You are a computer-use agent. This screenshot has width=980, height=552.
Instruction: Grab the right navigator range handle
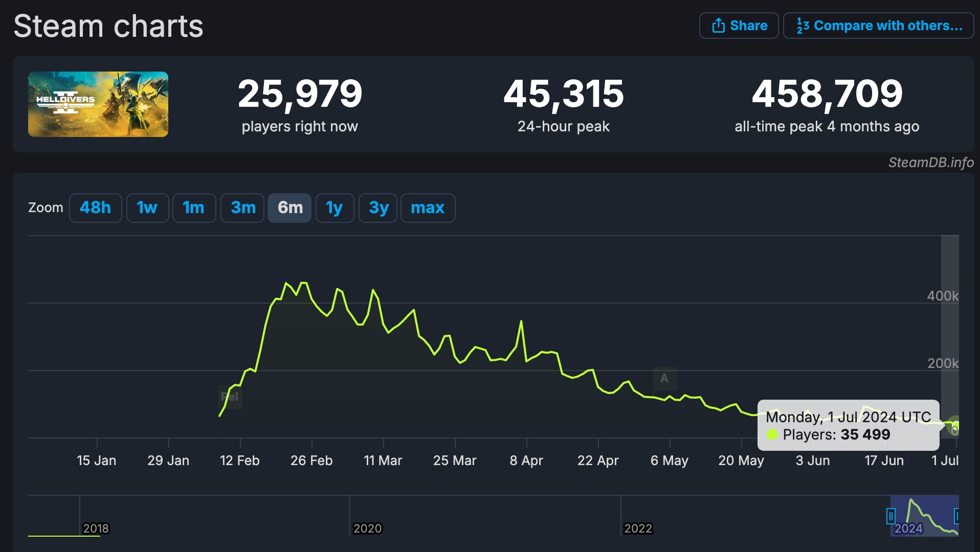pyautogui.click(x=957, y=516)
